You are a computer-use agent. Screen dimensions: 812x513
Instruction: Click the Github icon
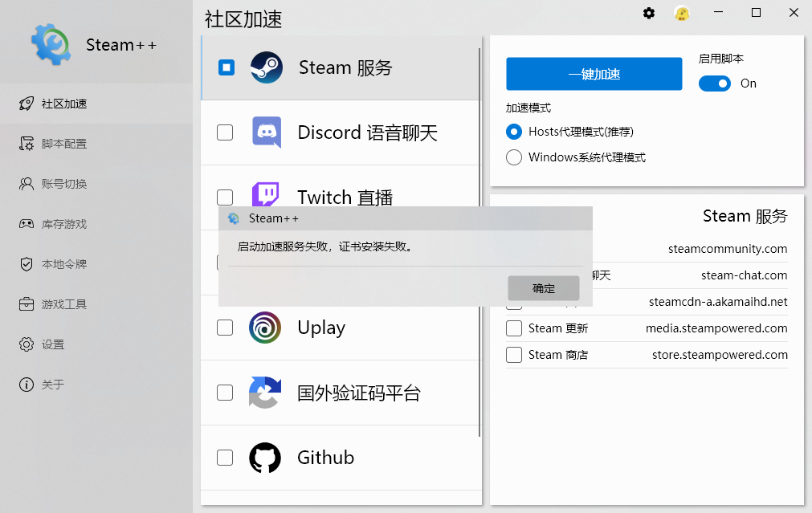coord(266,457)
